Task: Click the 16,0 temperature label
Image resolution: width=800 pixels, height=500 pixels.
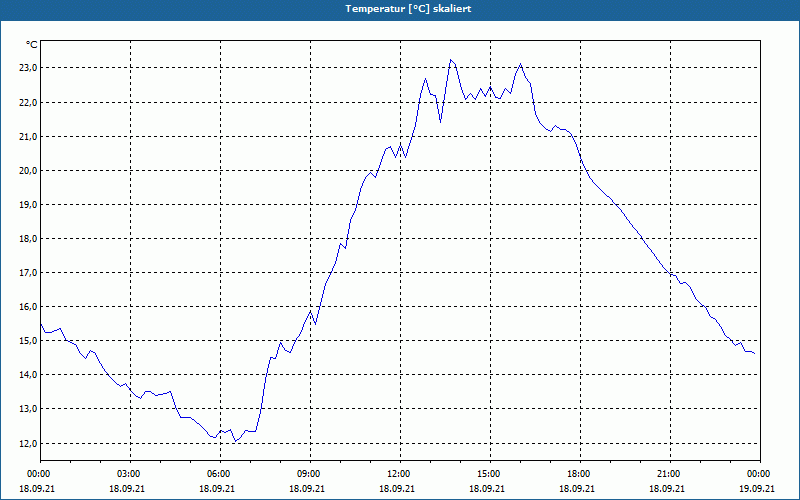Action: pos(29,307)
